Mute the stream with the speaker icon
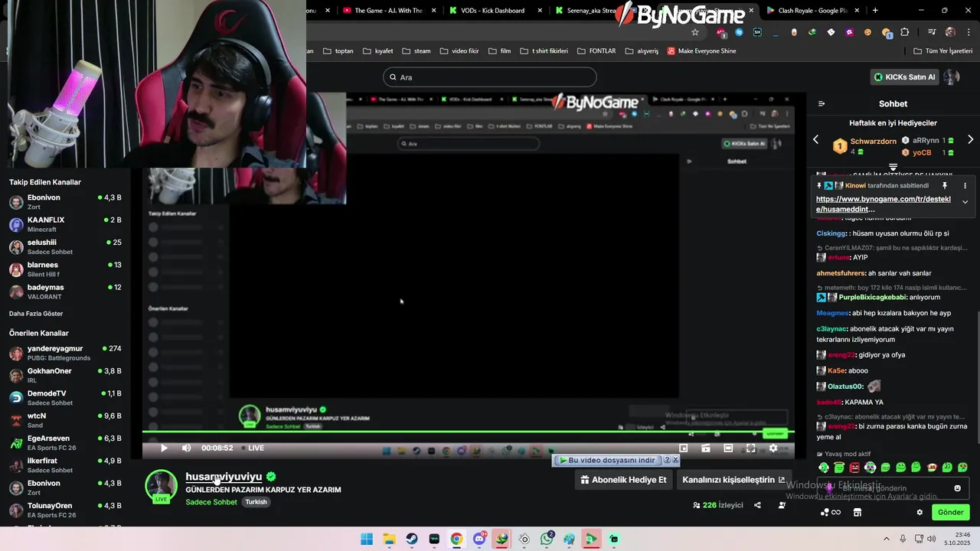 coord(186,448)
